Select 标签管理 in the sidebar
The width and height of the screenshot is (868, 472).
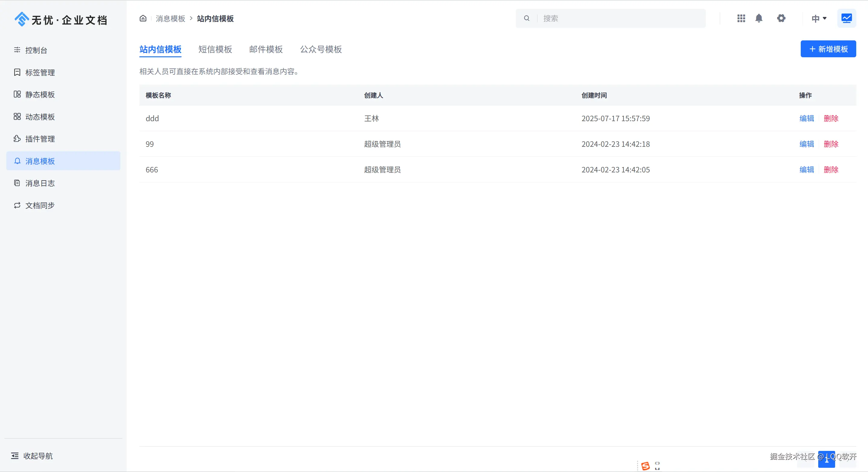coord(40,72)
